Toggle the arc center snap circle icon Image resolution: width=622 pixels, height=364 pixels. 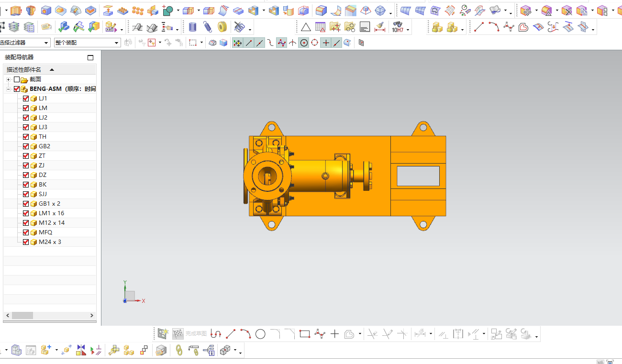coord(304,43)
